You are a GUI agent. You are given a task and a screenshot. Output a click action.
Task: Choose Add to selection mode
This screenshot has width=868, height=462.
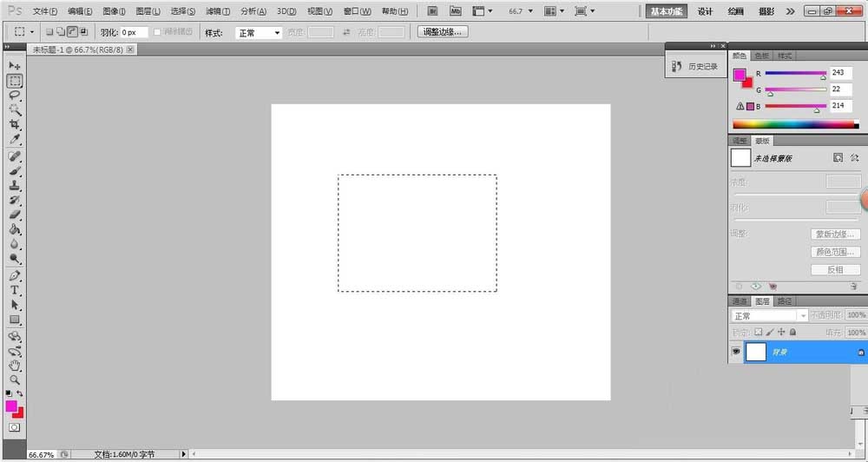[x=61, y=32]
